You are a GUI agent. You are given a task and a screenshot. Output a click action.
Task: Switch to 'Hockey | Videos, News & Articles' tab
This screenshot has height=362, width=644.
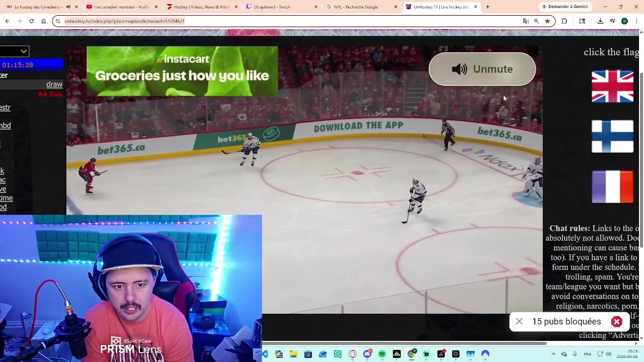[x=201, y=7]
